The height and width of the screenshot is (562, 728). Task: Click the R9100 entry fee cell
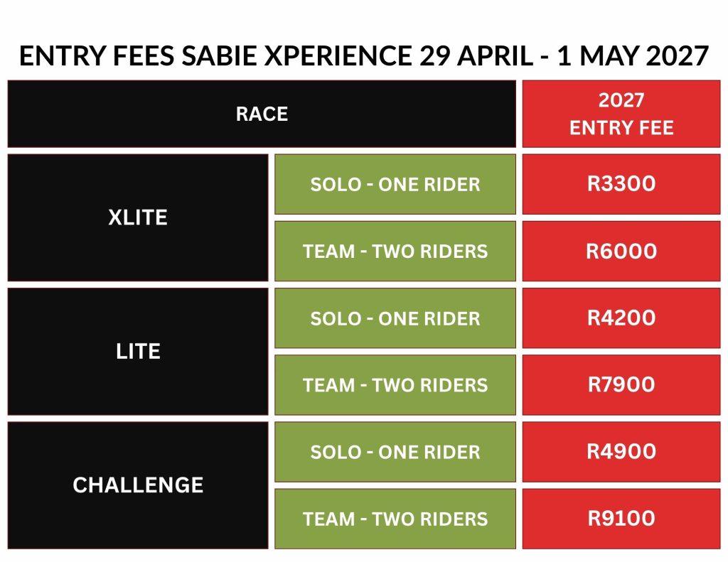tap(621, 519)
